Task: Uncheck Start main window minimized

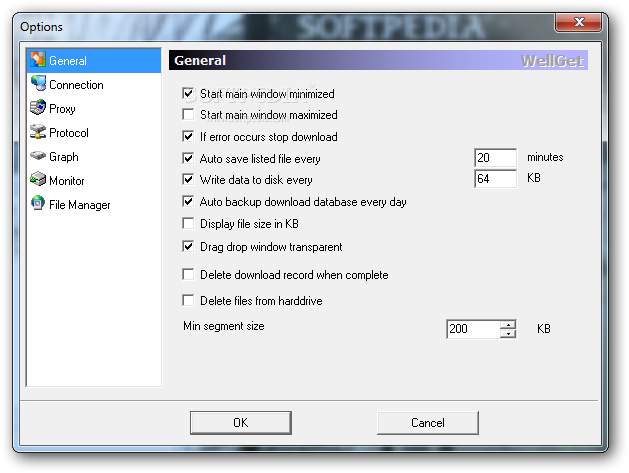Action: (x=188, y=93)
